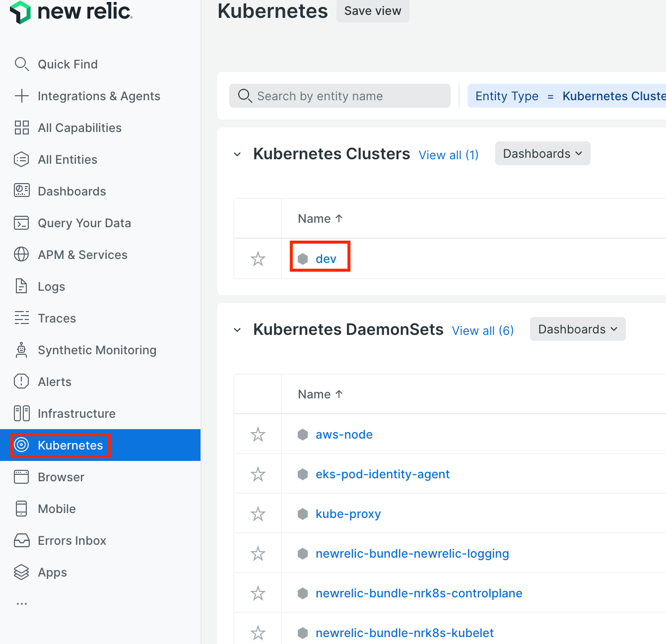Open the dev cluster link
The height and width of the screenshot is (644, 666).
pos(326,258)
